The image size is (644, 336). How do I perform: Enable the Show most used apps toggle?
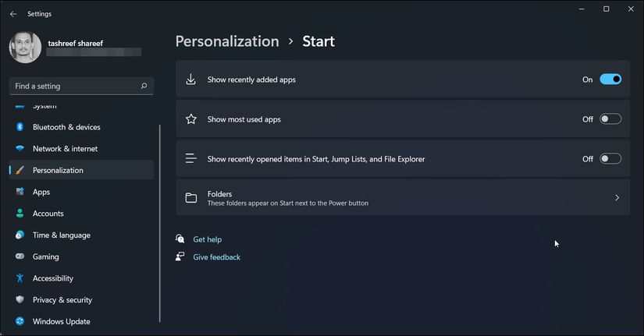(610, 119)
